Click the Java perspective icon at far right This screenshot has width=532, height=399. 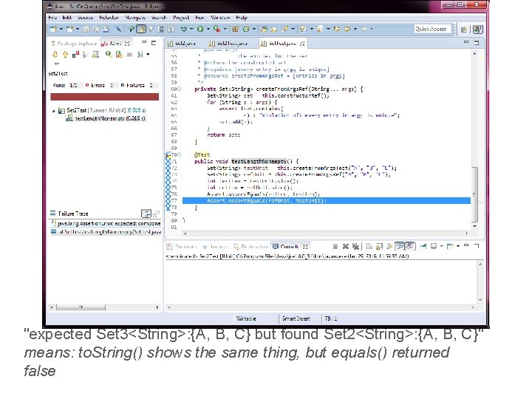(478, 30)
